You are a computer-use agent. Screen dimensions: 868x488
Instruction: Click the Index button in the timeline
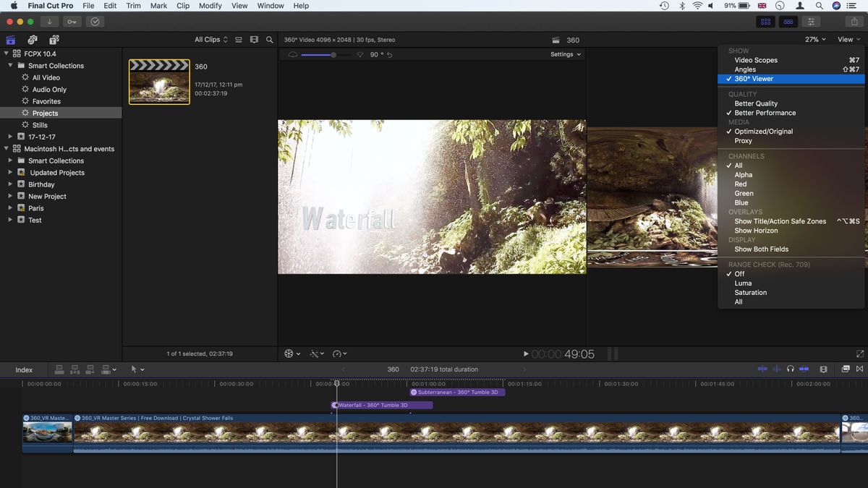click(24, 369)
